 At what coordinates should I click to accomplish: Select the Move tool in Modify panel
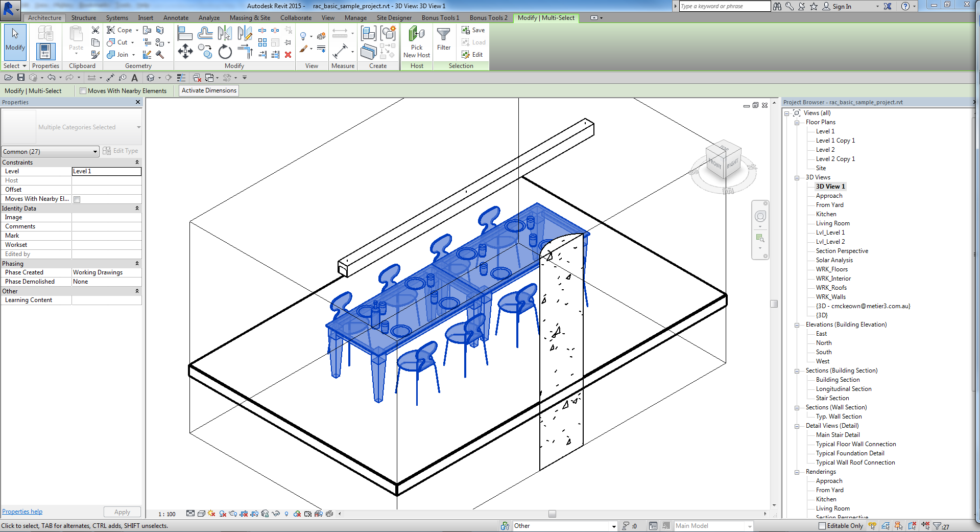click(185, 51)
